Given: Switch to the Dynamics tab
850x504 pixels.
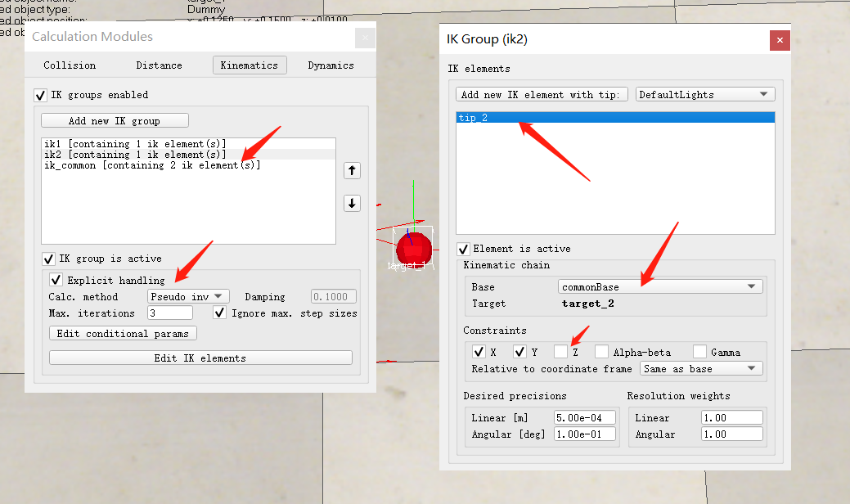Looking at the screenshot, I should 331,65.
